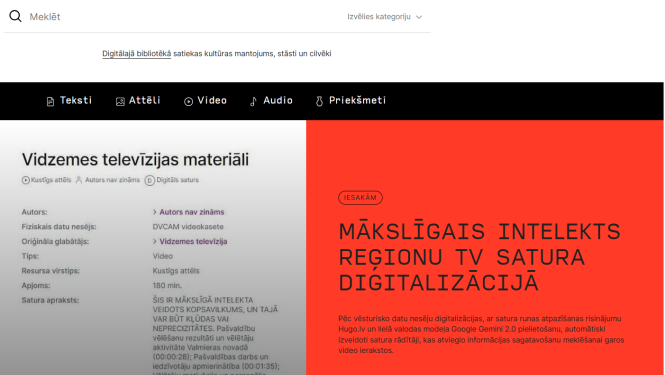The height and width of the screenshot is (375, 665).
Task: Click the paragraph starting Pēc vēsturisko datu
Action: click(481, 334)
